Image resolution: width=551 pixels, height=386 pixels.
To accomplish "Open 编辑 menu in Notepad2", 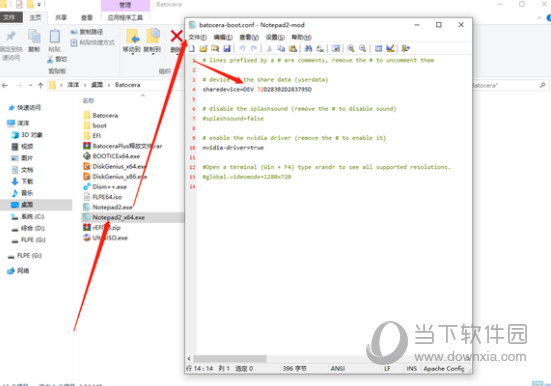I will [x=223, y=37].
